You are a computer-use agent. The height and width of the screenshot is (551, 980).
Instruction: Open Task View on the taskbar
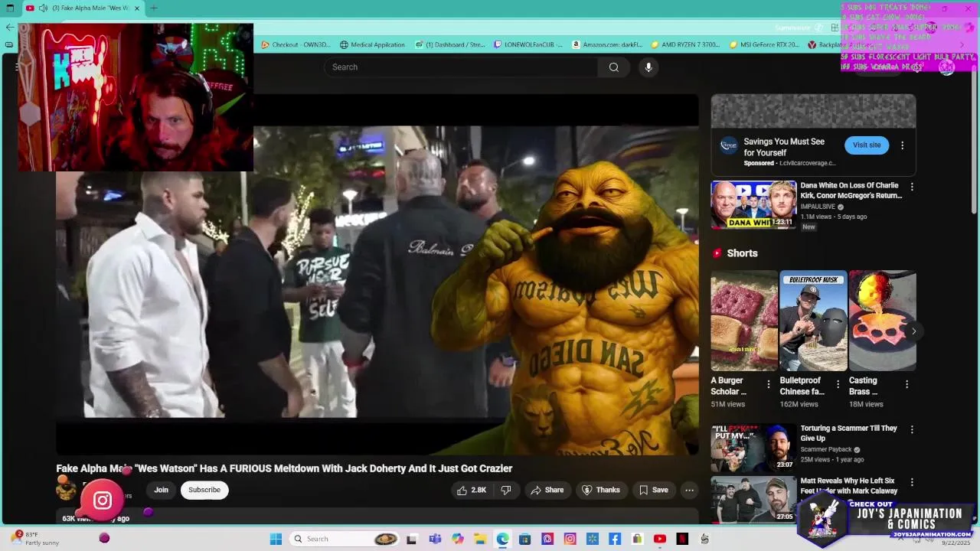(411, 539)
